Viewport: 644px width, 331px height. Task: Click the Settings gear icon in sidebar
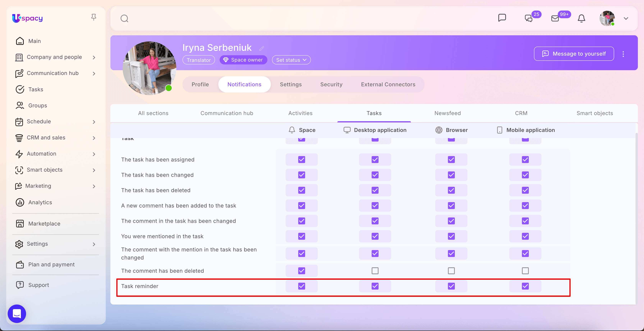19,244
